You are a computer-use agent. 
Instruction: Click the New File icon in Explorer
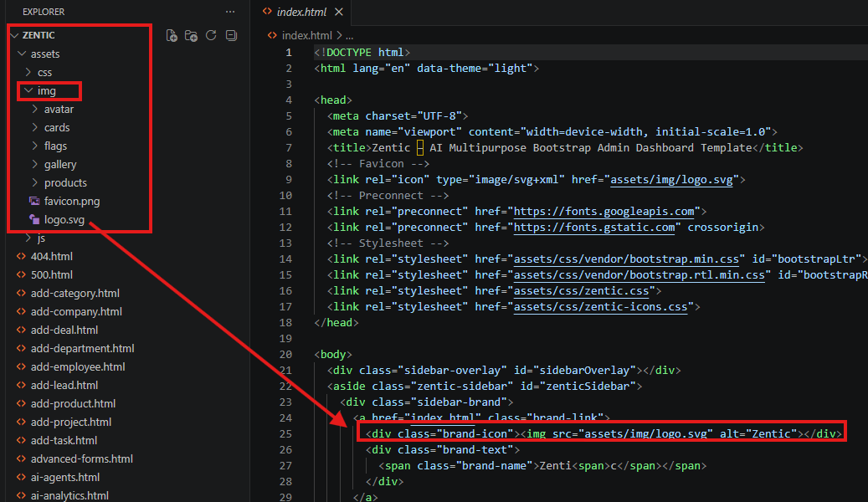tap(172, 35)
